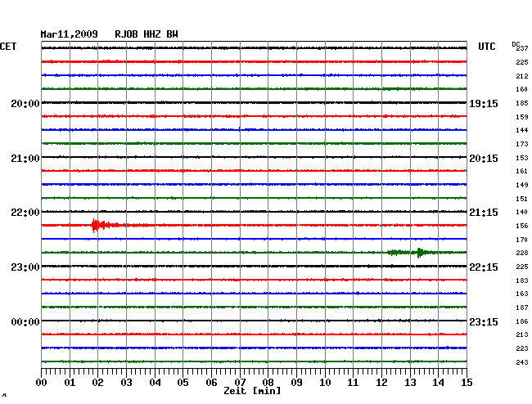Select the station label RJOB HHZ BW
This screenshot has width=532, height=404.
click(x=147, y=34)
